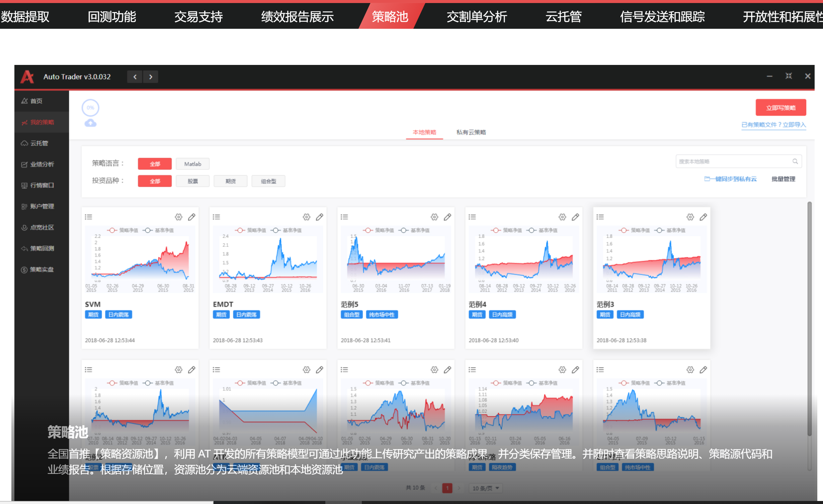823x504 pixels.
Task: Switch to 私有云策略 tab
Action: [x=471, y=132]
